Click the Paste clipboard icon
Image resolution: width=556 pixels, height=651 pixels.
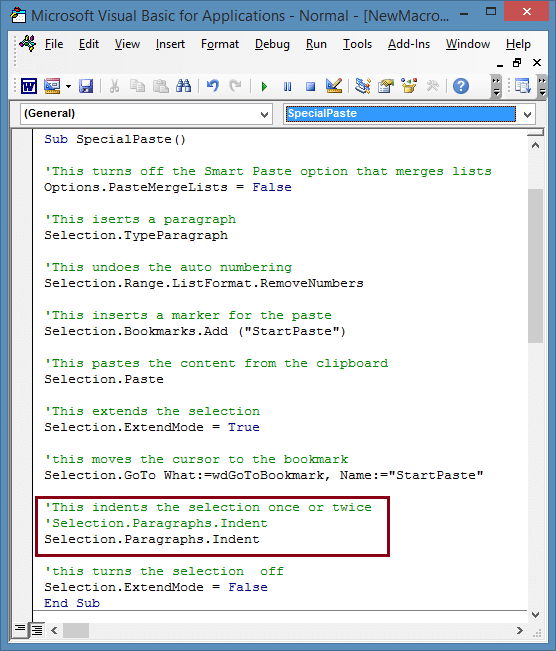(x=161, y=86)
